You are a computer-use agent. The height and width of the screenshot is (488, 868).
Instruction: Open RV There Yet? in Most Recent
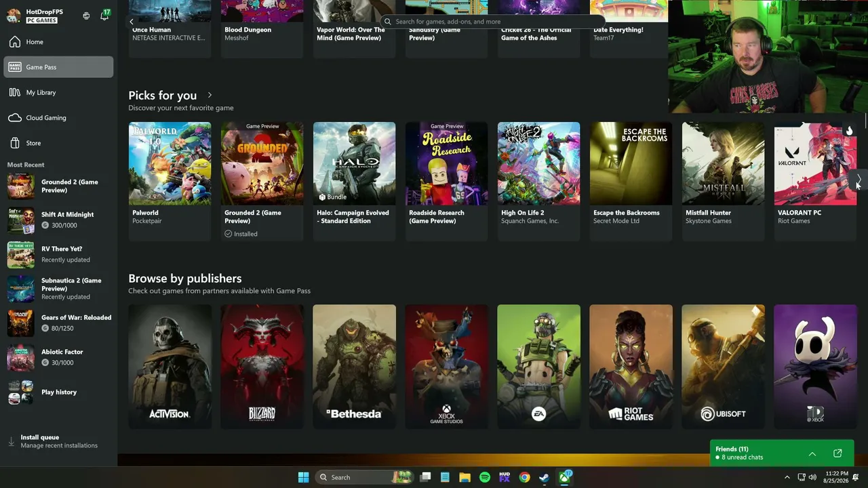[59, 254]
